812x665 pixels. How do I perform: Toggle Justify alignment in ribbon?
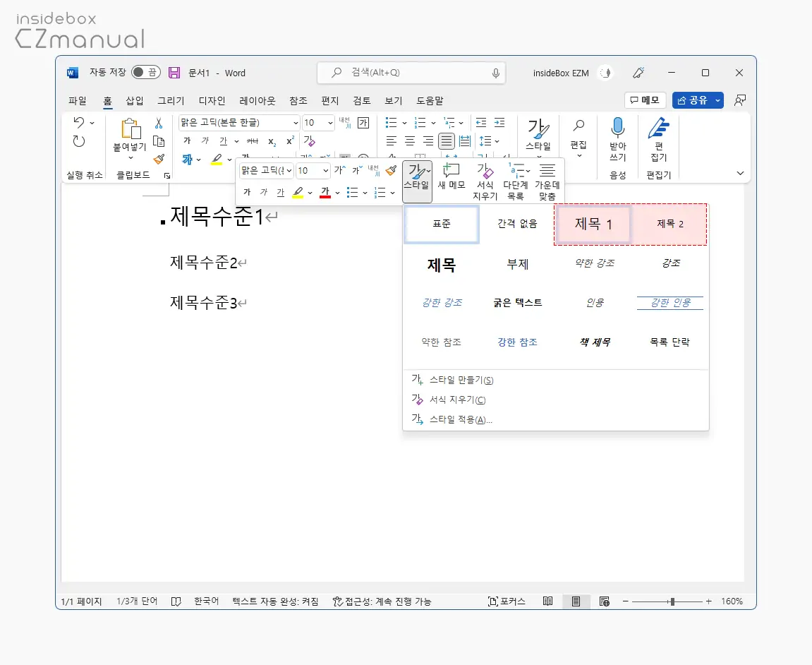point(446,140)
